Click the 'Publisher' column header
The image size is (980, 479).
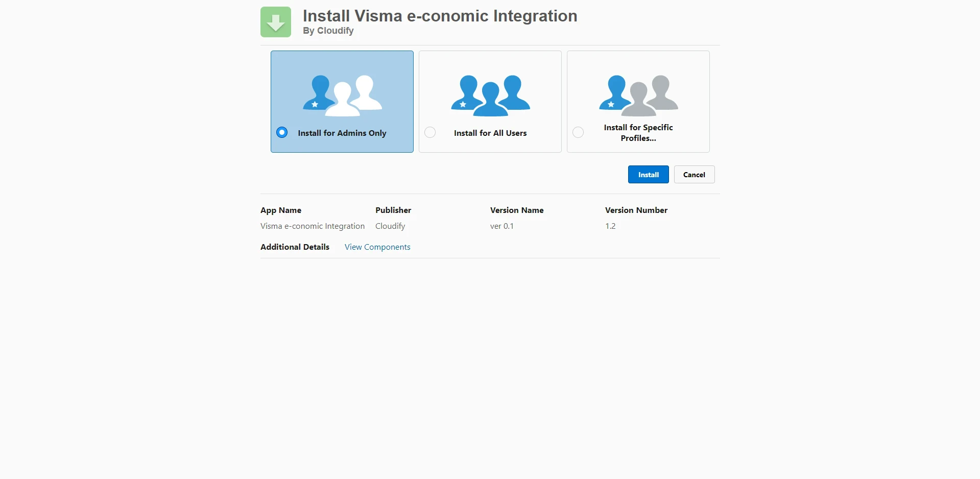[x=393, y=210]
